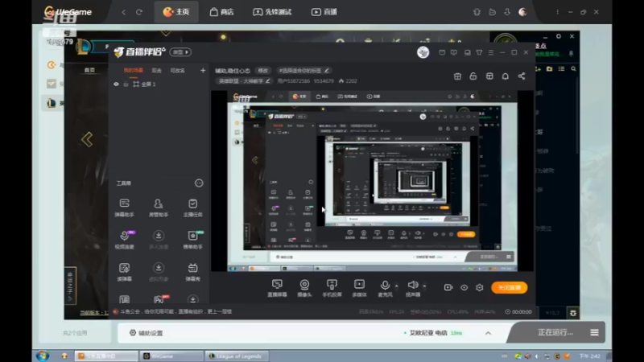This screenshot has width=644, height=362.
Task: Open WeGame from Windows taskbar
Action: coord(171,356)
